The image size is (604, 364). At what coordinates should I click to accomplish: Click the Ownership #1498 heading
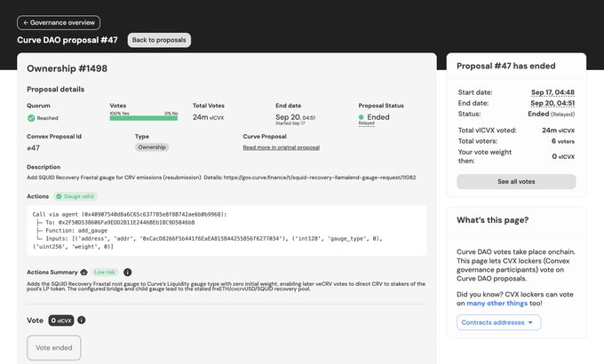click(67, 68)
